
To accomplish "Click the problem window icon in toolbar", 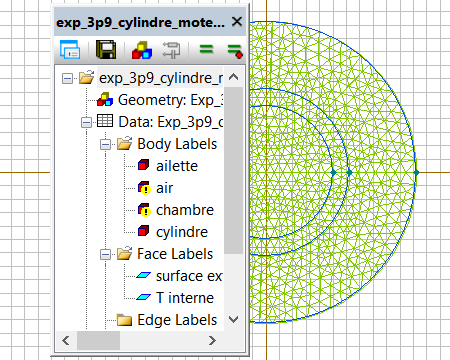I will [70, 50].
